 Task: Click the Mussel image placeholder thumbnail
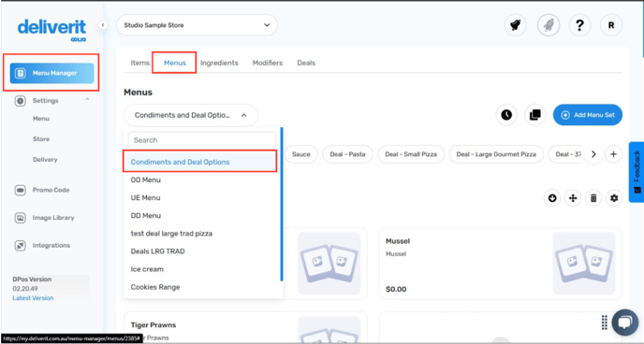[584, 264]
